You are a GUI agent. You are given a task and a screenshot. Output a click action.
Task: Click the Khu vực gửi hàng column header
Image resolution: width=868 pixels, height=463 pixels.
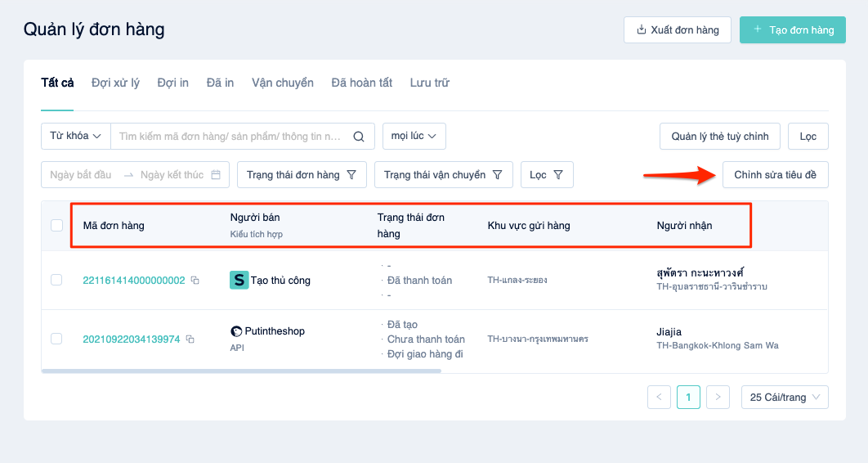pyautogui.click(x=529, y=226)
